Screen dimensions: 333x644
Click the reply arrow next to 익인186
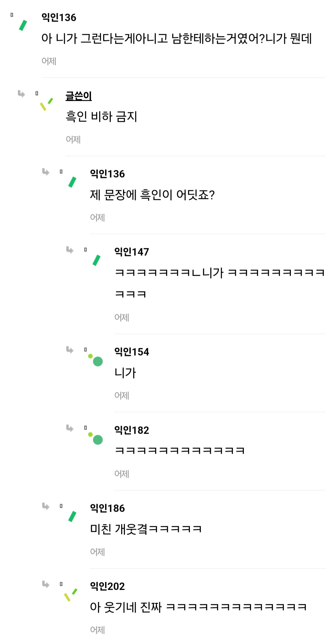(46, 506)
